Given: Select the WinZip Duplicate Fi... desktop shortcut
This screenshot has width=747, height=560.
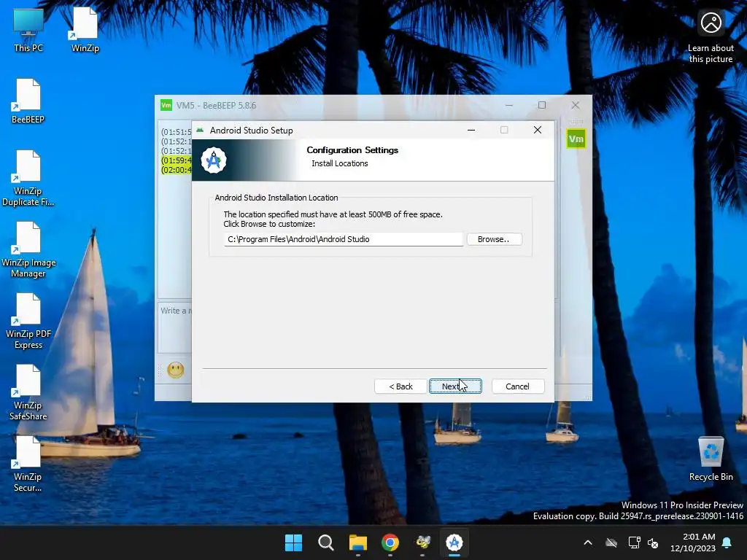Looking at the screenshot, I should (28, 179).
